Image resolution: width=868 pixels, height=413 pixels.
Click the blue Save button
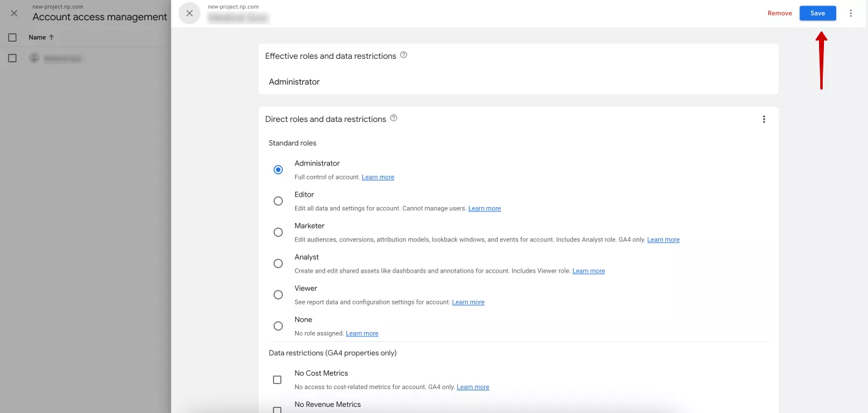point(818,13)
